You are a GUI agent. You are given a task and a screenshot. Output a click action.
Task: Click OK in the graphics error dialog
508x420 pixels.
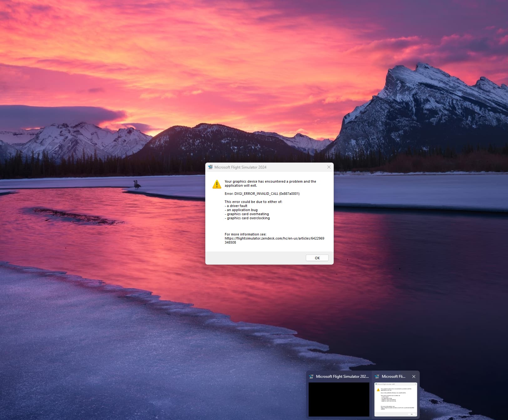tap(317, 258)
